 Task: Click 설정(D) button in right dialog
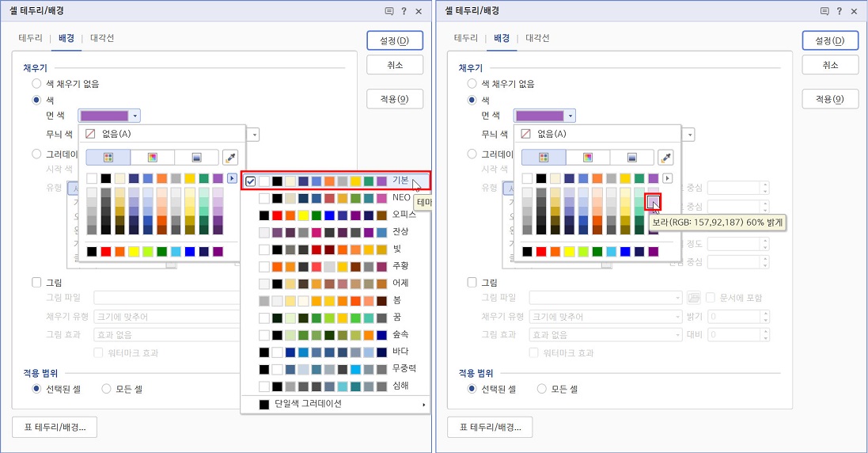click(x=830, y=41)
